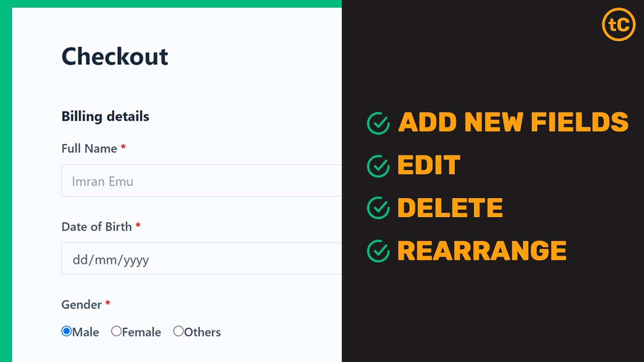Click the checkmark icon beside DELETE

tap(378, 208)
